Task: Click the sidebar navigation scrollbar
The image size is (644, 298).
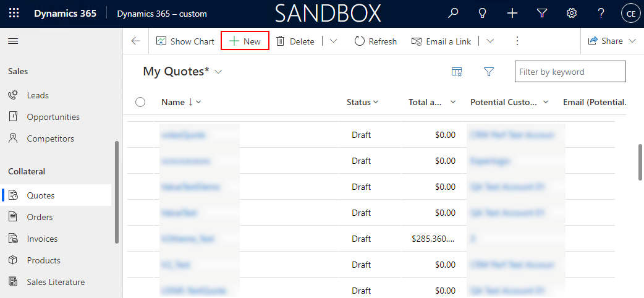Action: (x=117, y=192)
